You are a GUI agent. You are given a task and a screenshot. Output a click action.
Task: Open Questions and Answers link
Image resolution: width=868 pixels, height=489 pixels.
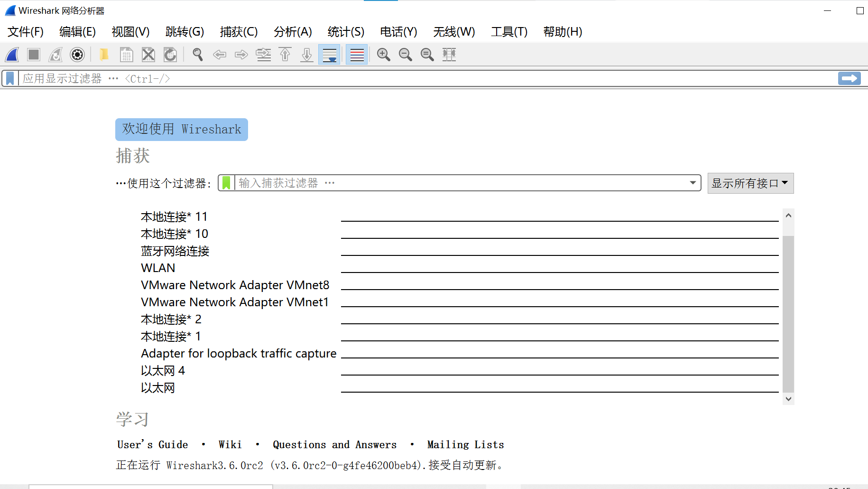[x=334, y=445]
